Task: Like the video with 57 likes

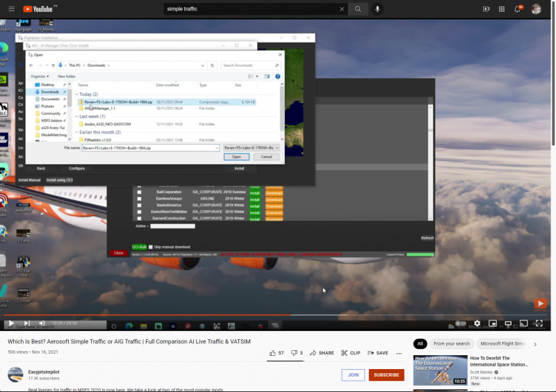Action: point(277,353)
